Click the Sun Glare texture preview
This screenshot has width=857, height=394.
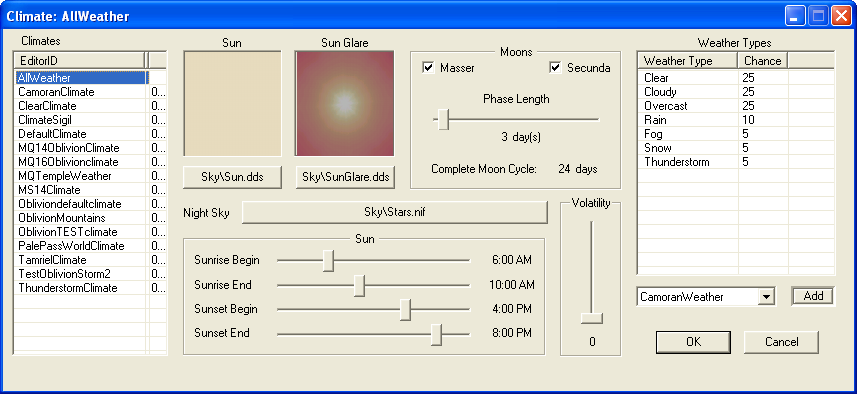click(344, 104)
